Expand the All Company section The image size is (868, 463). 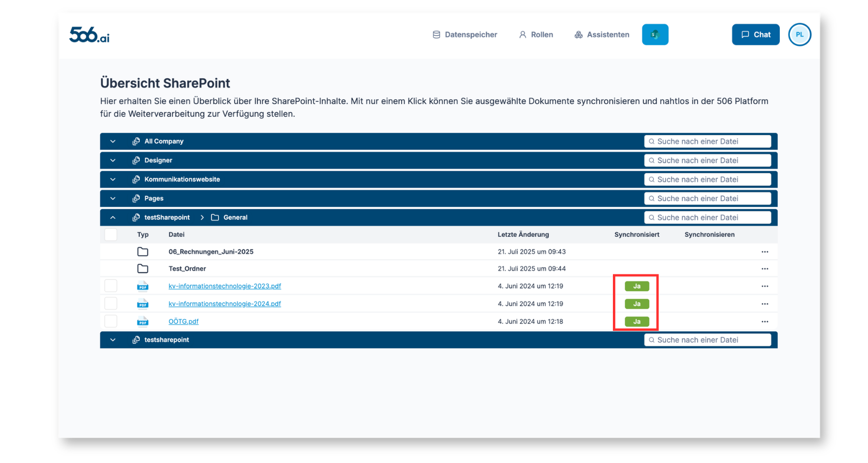(x=113, y=141)
